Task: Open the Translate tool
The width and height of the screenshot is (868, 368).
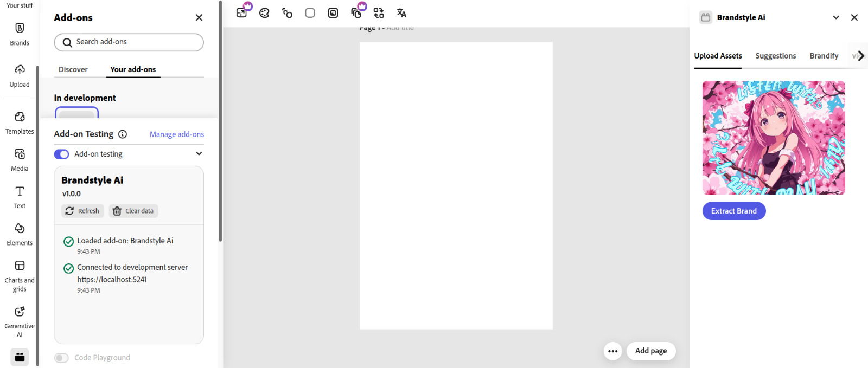Action: tap(401, 13)
